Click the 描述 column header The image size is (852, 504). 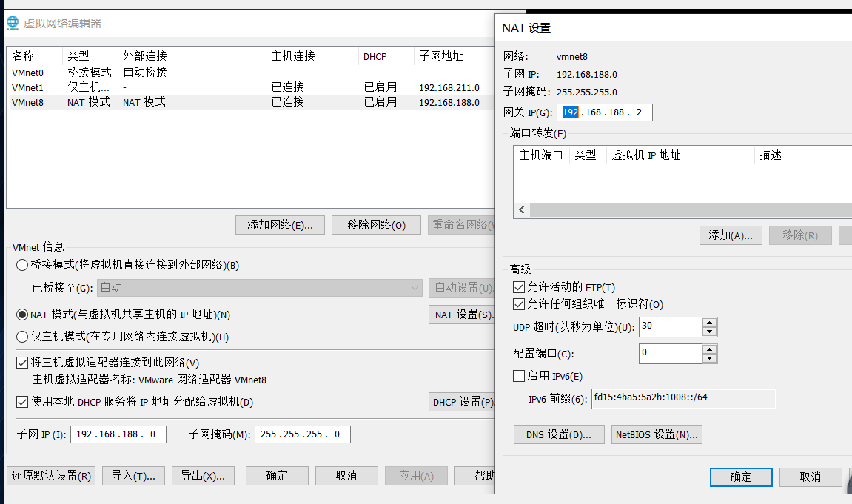(x=804, y=155)
